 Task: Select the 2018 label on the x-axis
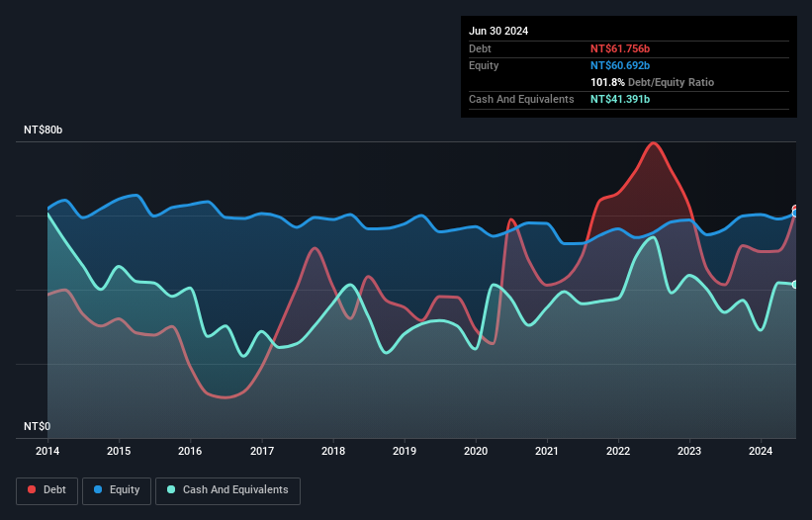[x=333, y=451]
